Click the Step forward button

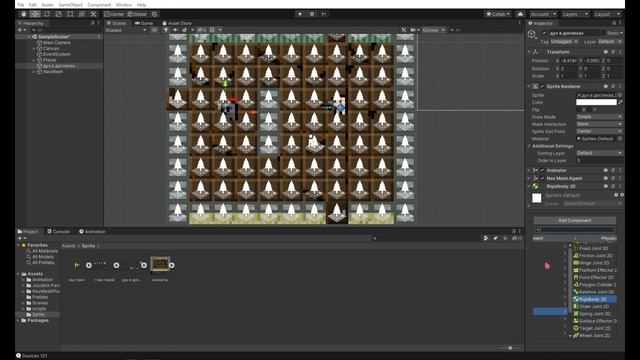click(x=323, y=14)
